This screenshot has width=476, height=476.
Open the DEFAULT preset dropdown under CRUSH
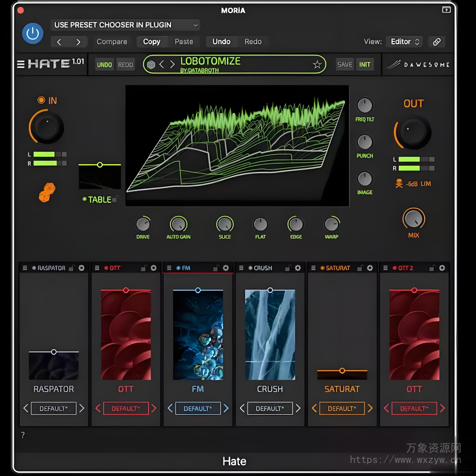click(270, 408)
